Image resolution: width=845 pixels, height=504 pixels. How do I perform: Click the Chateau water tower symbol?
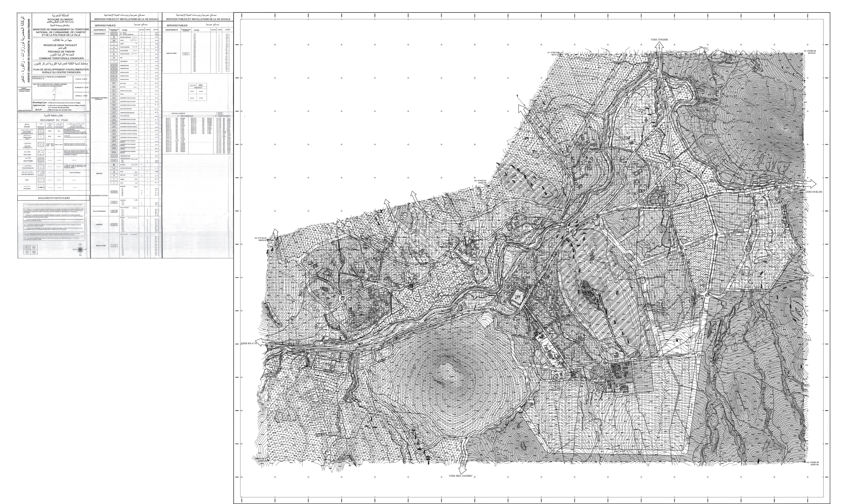pyautogui.click(x=114, y=164)
